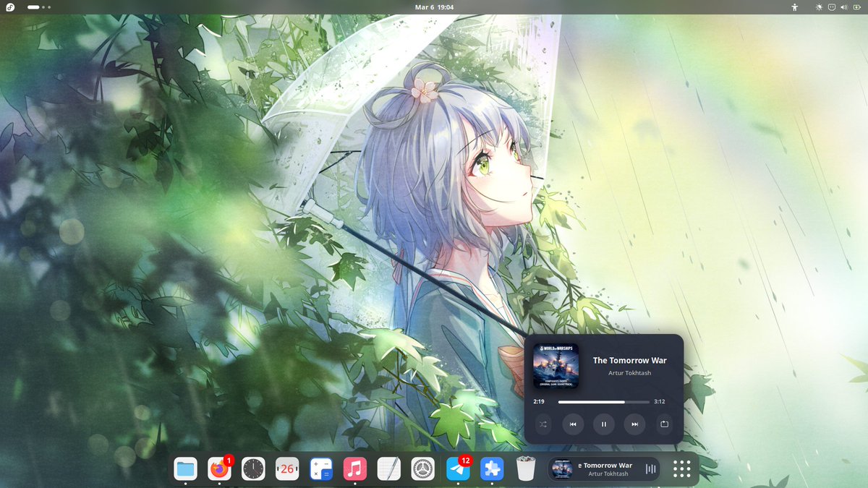868x488 pixels.
Task: Click the dock track title Tomorrow War
Action: (x=607, y=466)
